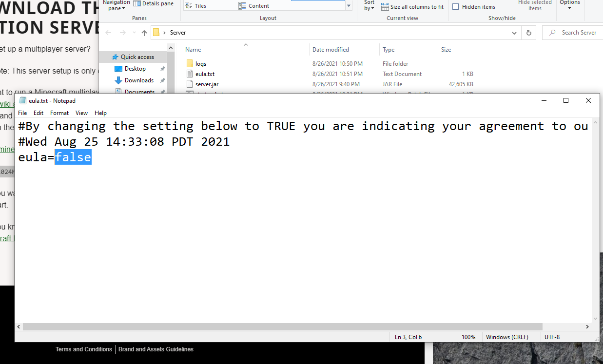
Task: Click the timestamp line in Notepad
Action: (124, 141)
